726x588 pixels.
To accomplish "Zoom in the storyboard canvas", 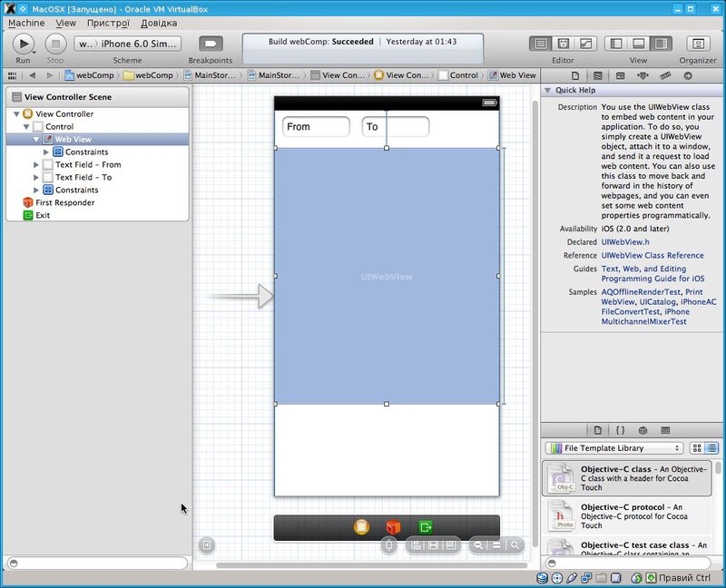I will (x=515, y=545).
